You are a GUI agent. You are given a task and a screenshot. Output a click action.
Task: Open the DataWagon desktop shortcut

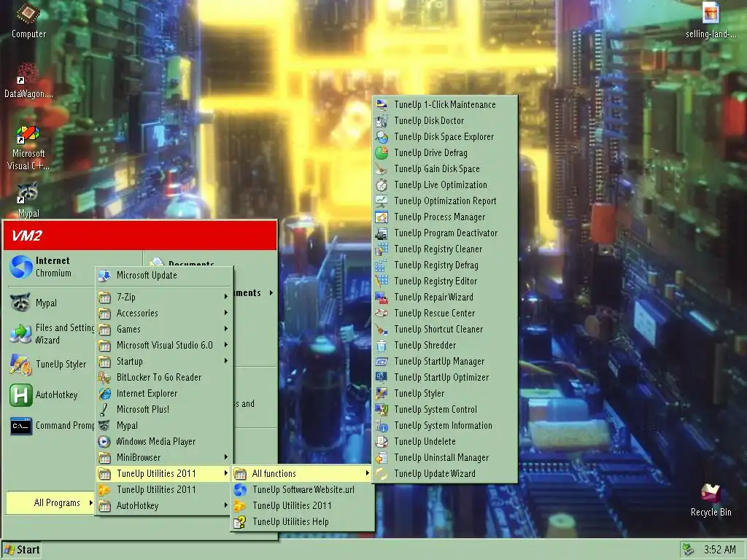(x=28, y=79)
